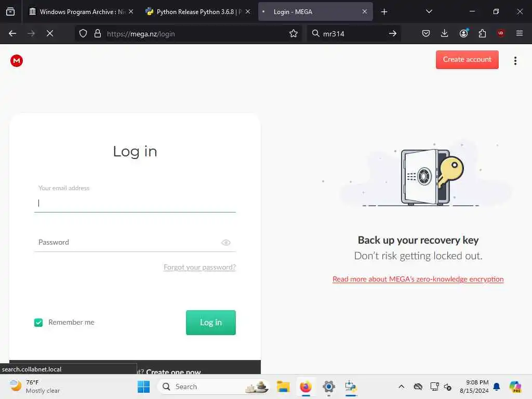Image resolution: width=532 pixels, height=399 pixels.
Task: Open File Explorer from the taskbar
Action: click(x=283, y=387)
